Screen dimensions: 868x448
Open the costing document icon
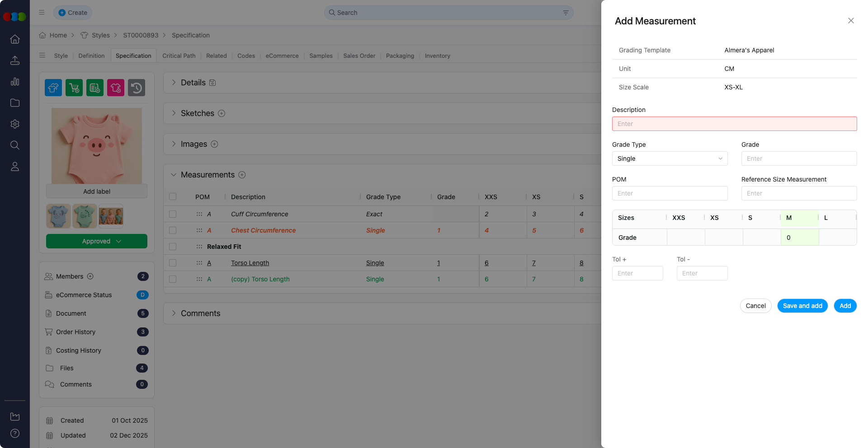94,88
